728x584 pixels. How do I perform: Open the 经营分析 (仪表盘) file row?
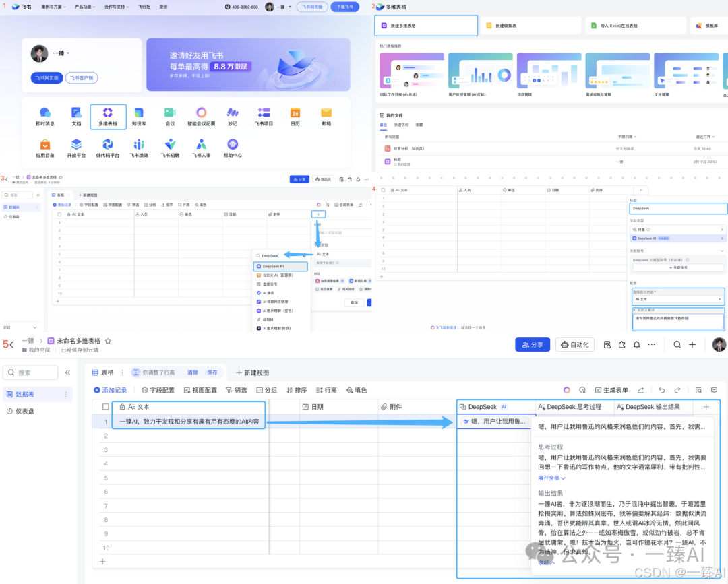coord(551,148)
